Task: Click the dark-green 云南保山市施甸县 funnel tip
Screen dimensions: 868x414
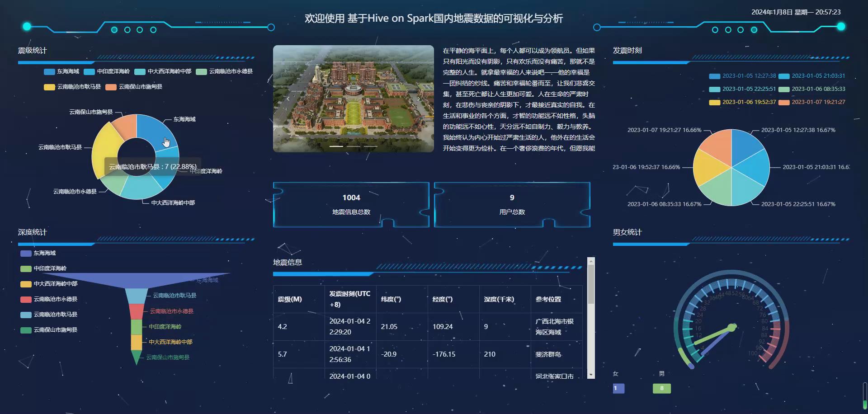Action: 136,356
